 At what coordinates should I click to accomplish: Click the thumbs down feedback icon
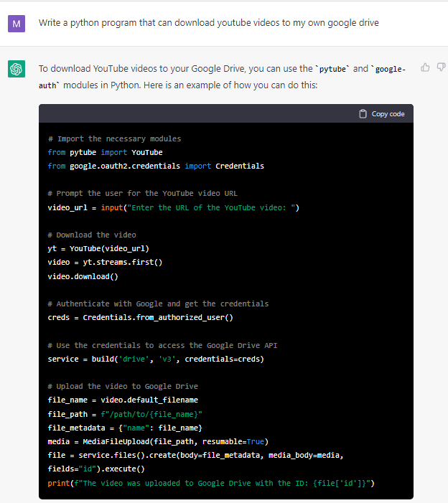pos(442,67)
